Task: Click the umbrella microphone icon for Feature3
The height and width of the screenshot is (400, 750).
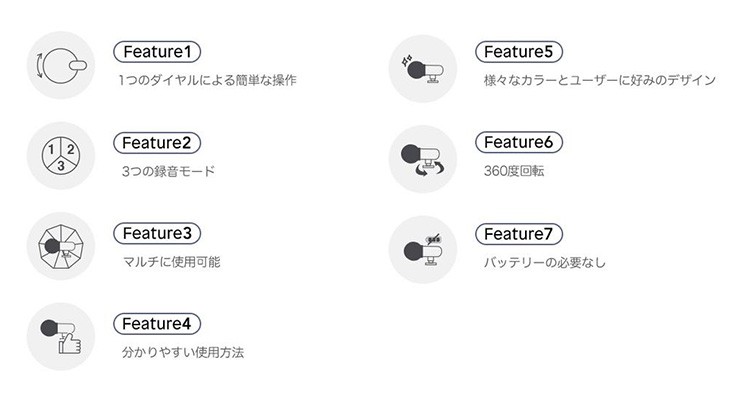Action: pyautogui.click(x=61, y=246)
